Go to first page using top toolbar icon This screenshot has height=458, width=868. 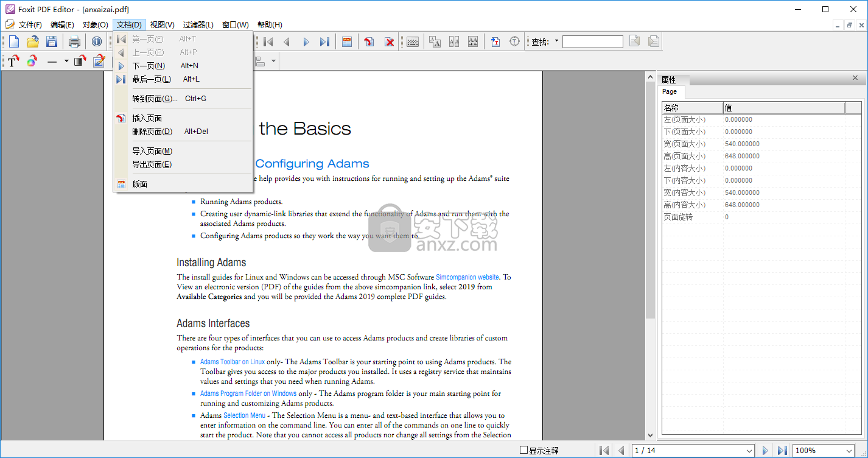coord(268,41)
